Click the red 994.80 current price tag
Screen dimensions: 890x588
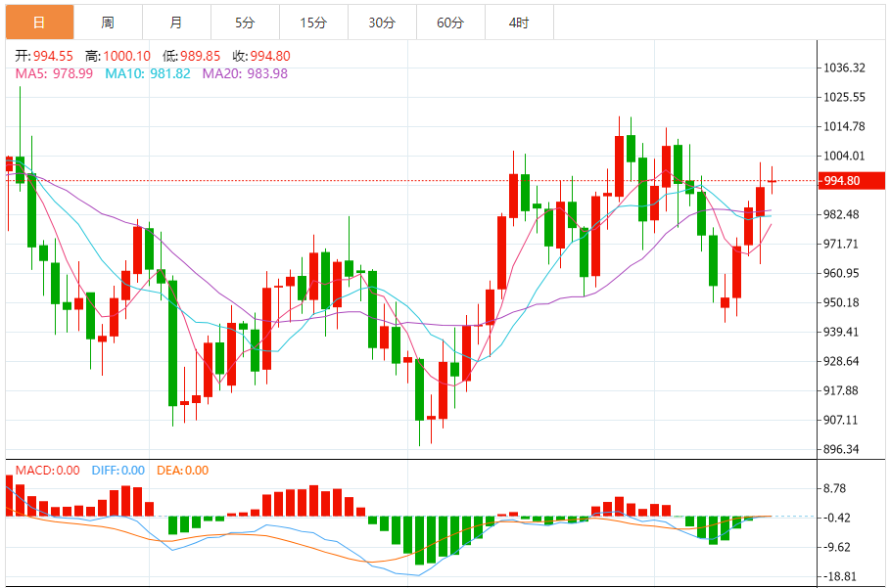pyautogui.click(x=852, y=181)
